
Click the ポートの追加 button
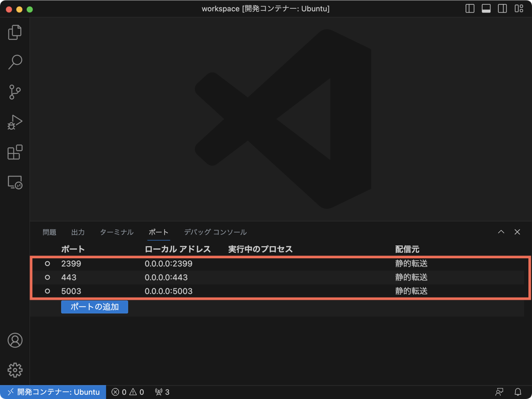click(95, 307)
